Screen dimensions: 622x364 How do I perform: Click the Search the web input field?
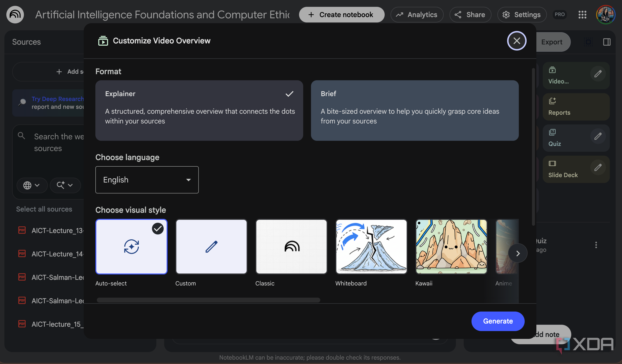(59, 142)
